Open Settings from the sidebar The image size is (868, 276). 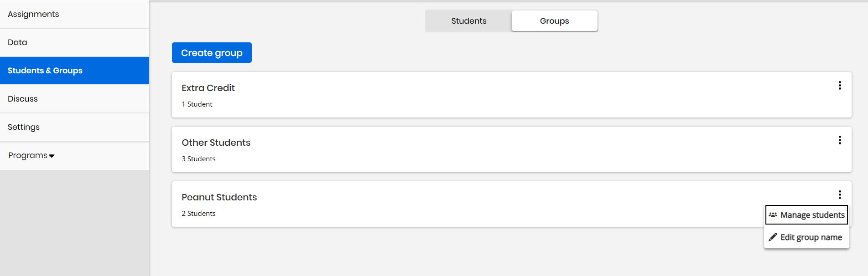74,127
